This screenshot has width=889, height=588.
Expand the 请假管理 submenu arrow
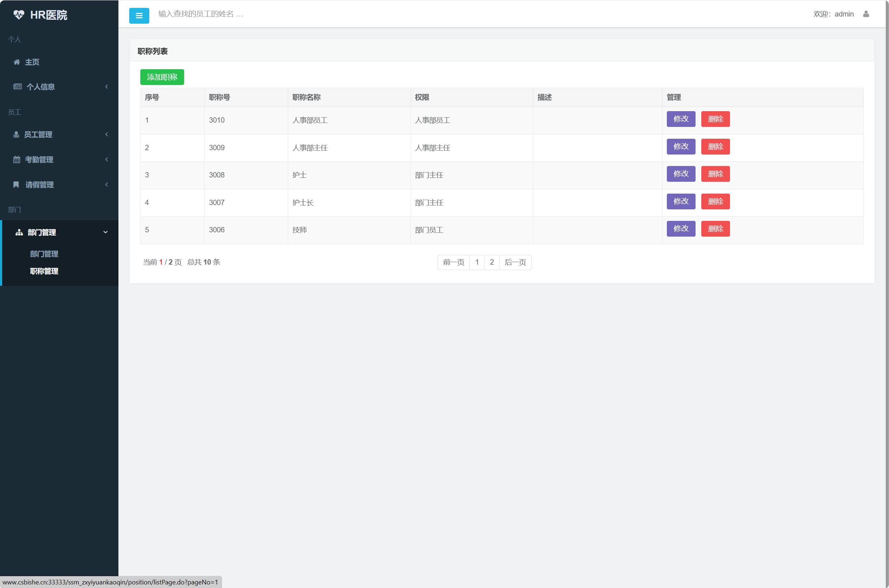[107, 185]
